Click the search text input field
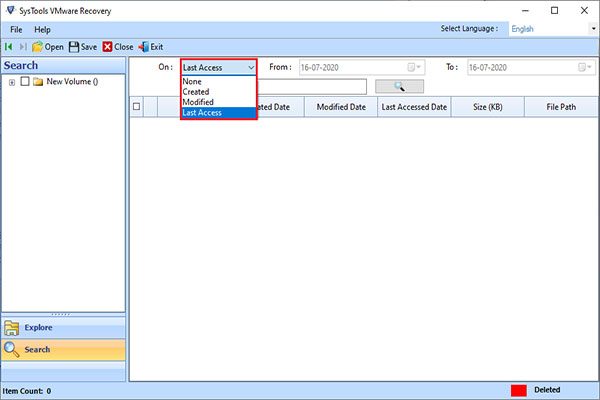600x400 pixels. [x=312, y=87]
